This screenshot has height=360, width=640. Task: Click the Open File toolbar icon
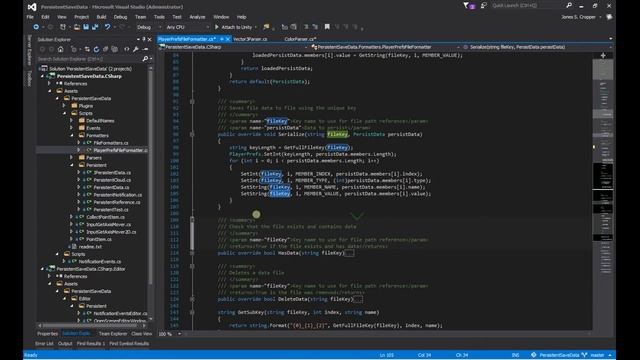[77, 27]
